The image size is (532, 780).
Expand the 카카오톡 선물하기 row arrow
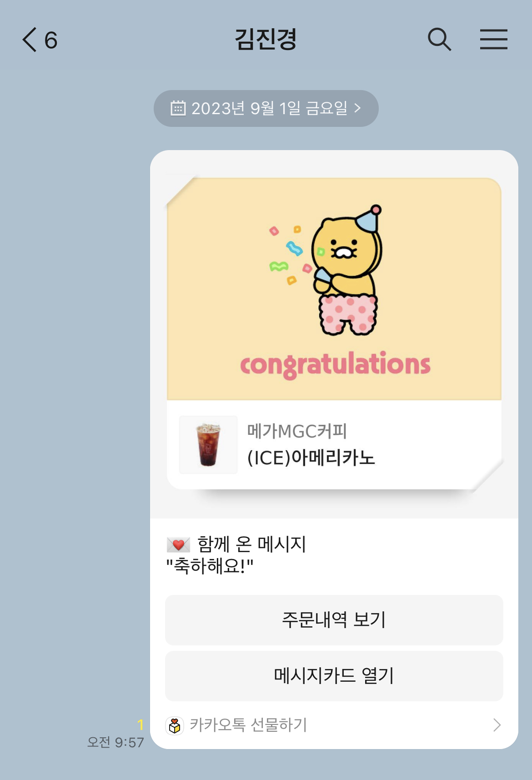coord(497,725)
